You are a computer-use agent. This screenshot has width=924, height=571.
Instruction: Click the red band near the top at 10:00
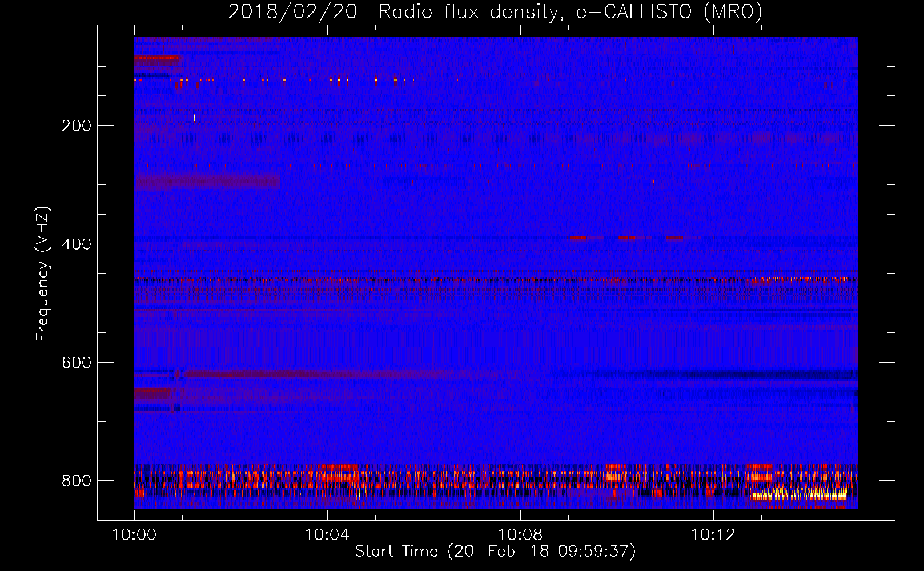(x=157, y=58)
